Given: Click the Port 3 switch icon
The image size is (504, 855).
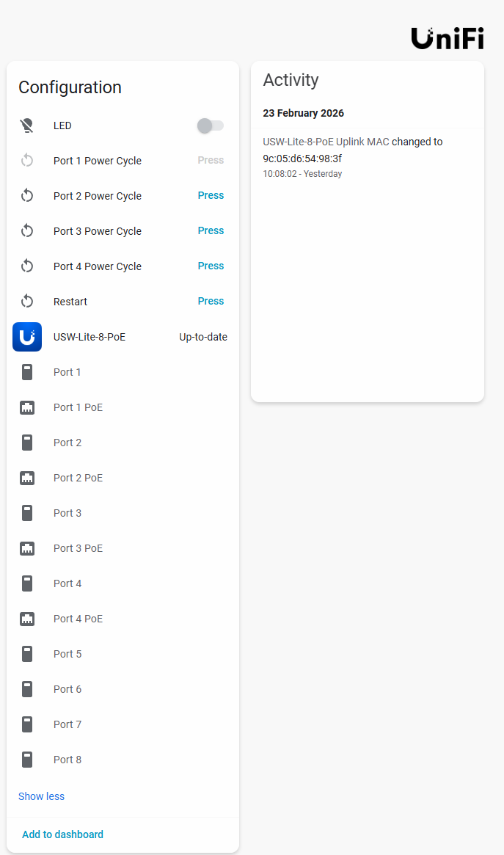Looking at the screenshot, I should tap(27, 513).
